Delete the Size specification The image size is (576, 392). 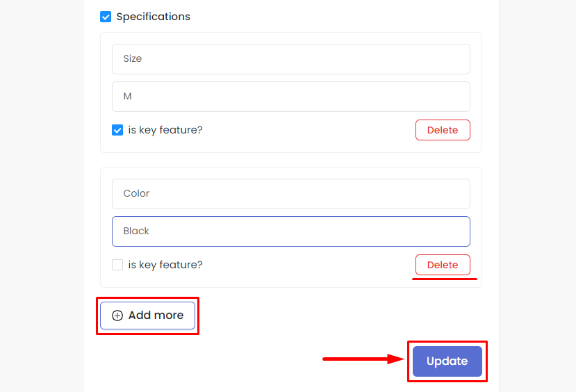[443, 130]
